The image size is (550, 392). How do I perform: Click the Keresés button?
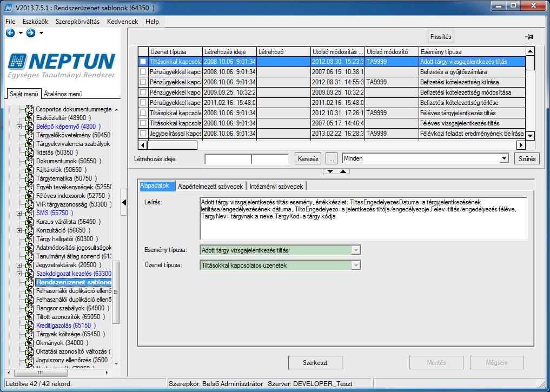[x=308, y=159]
